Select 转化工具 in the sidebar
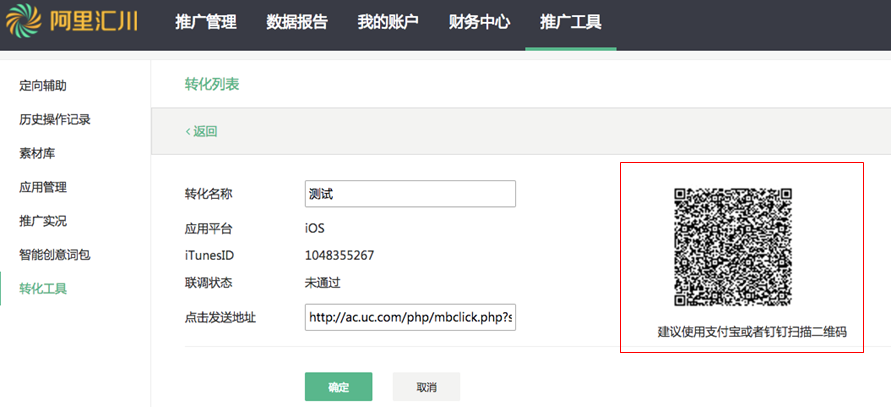 click(43, 289)
